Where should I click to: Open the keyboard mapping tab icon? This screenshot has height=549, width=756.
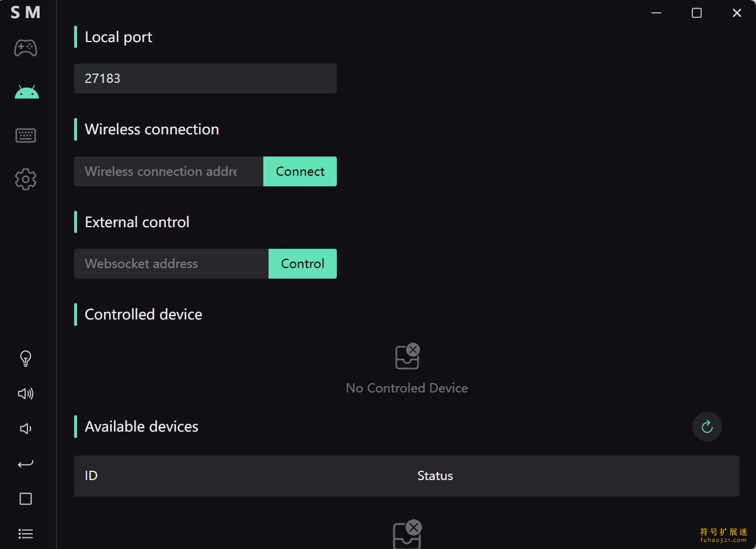pyautogui.click(x=26, y=135)
